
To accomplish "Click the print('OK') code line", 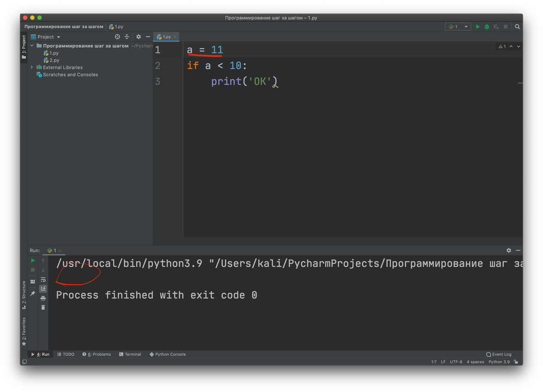I will (244, 81).
